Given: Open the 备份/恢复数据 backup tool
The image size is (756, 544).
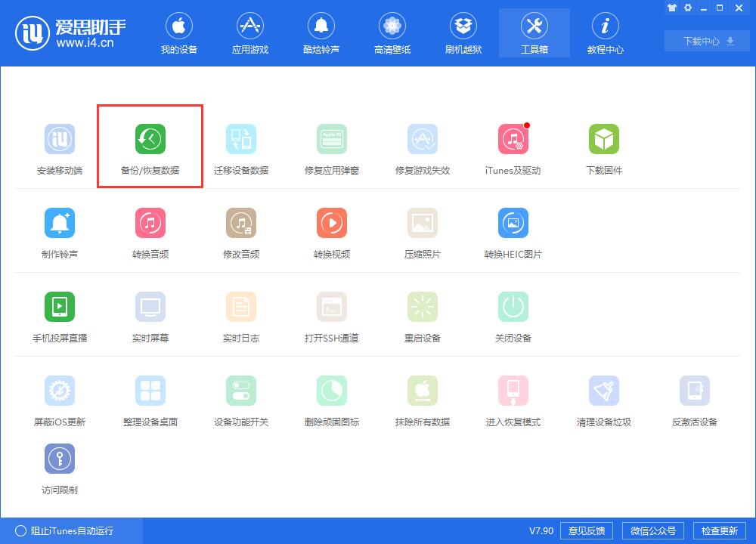Looking at the screenshot, I should [150, 146].
